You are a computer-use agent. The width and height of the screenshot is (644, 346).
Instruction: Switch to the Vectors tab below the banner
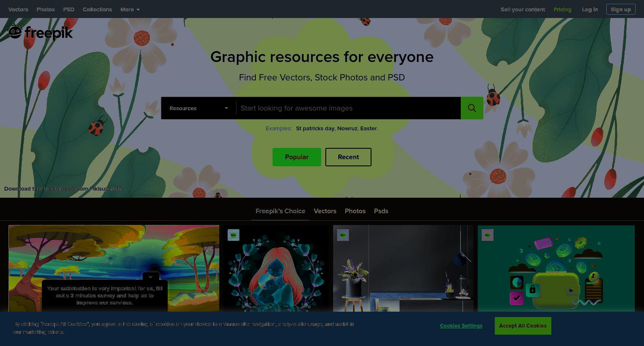pyautogui.click(x=325, y=211)
